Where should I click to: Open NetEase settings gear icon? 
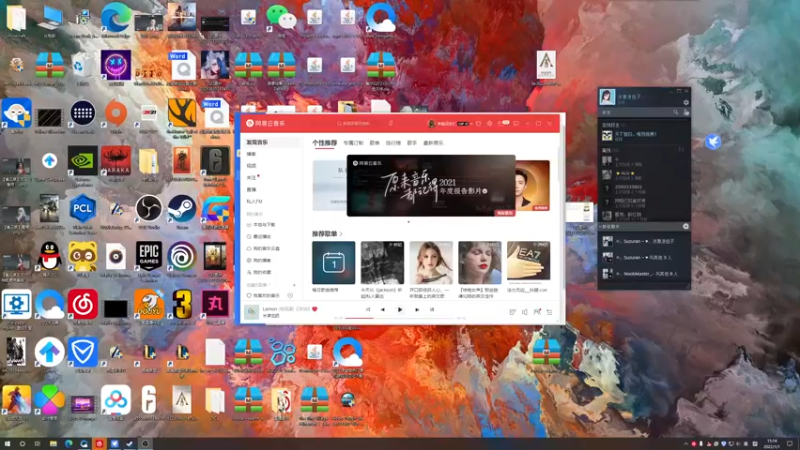[x=489, y=123]
